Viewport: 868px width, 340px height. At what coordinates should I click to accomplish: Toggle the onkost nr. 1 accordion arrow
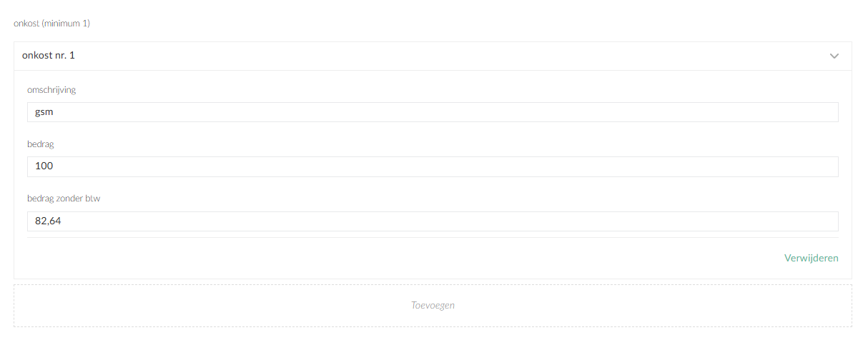[x=834, y=56]
